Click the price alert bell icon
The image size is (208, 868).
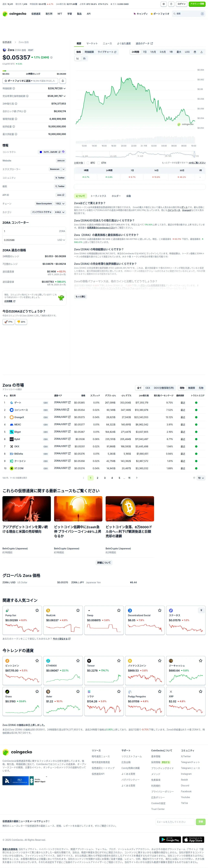pyautogui.click(x=63, y=81)
